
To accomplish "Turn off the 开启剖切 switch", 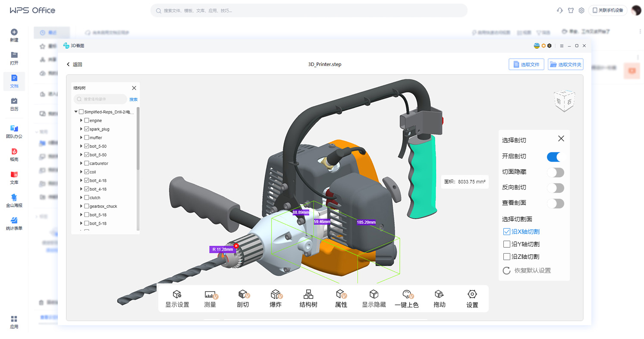I will (x=555, y=157).
